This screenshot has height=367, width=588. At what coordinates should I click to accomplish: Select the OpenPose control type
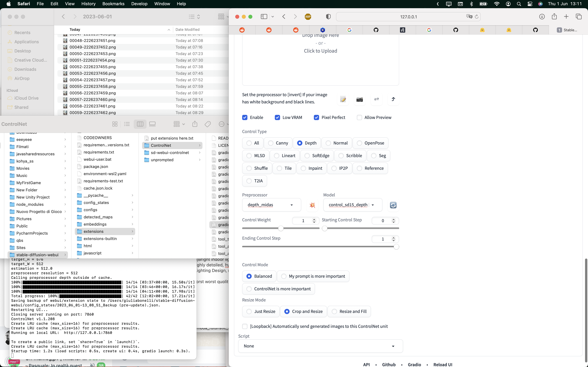click(x=359, y=143)
